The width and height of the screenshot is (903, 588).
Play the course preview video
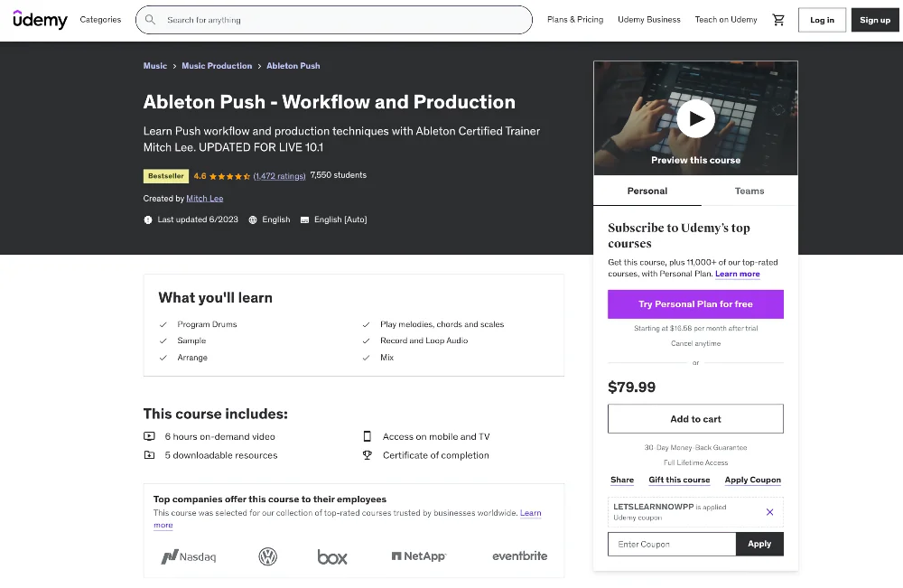(694, 117)
